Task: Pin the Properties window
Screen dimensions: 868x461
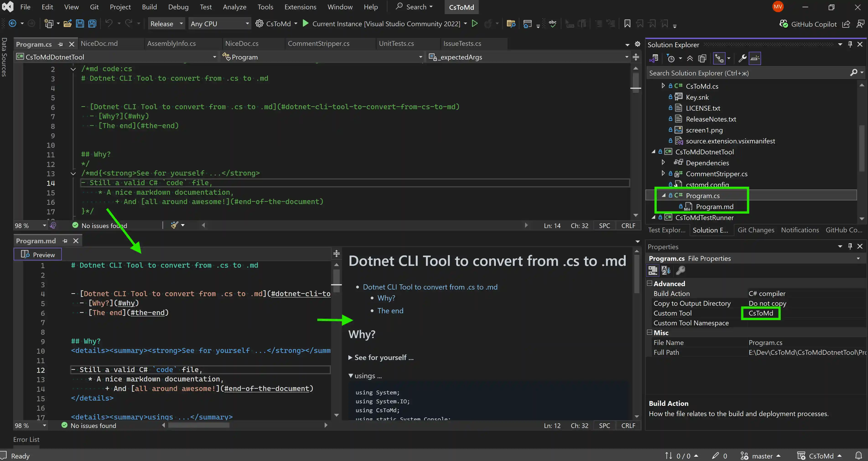Action: tap(850, 246)
